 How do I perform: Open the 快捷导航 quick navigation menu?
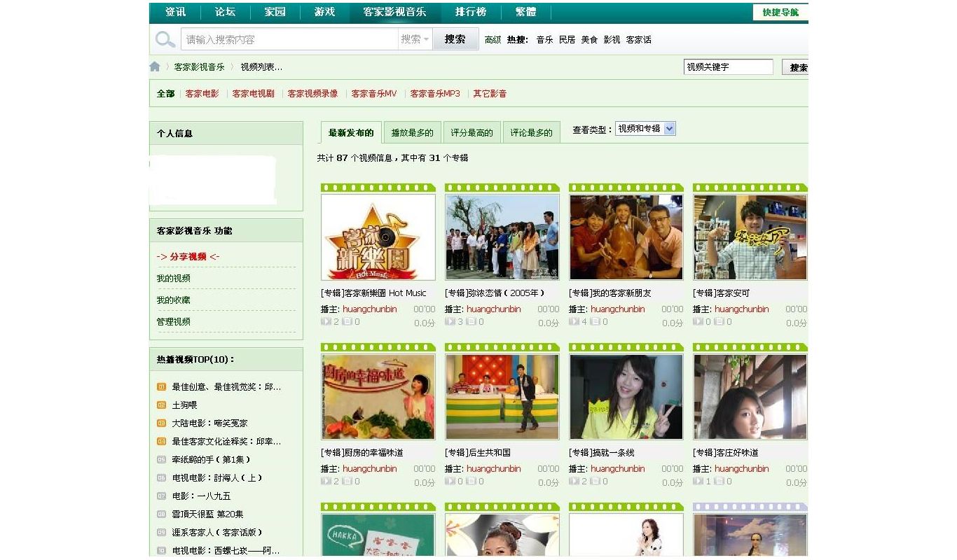pos(780,13)
